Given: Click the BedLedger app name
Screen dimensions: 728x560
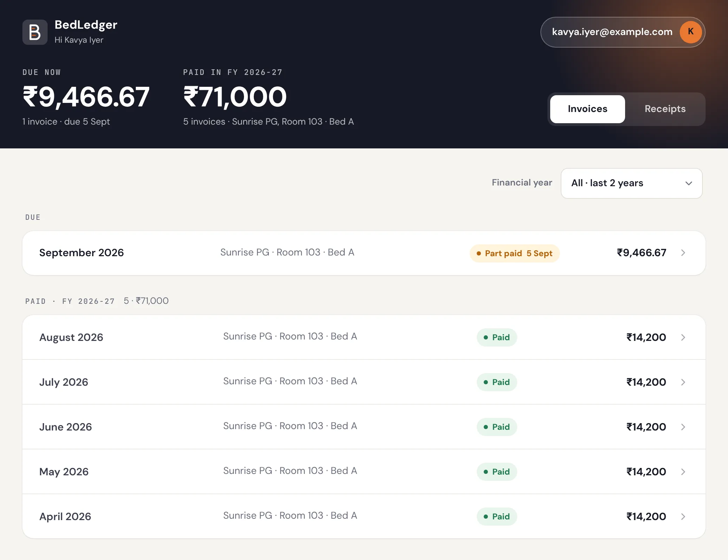Looking at the screenshot, I should click(x=86, y=25).
